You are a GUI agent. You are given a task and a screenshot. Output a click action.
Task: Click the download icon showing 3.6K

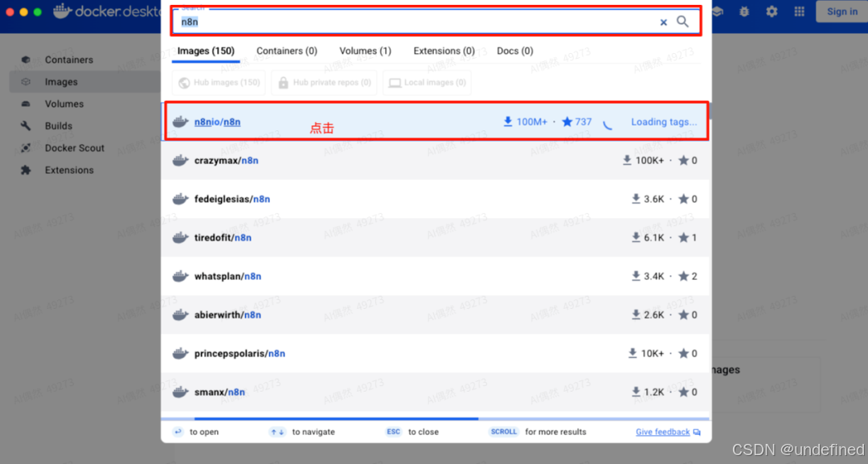tap(636, 199)
